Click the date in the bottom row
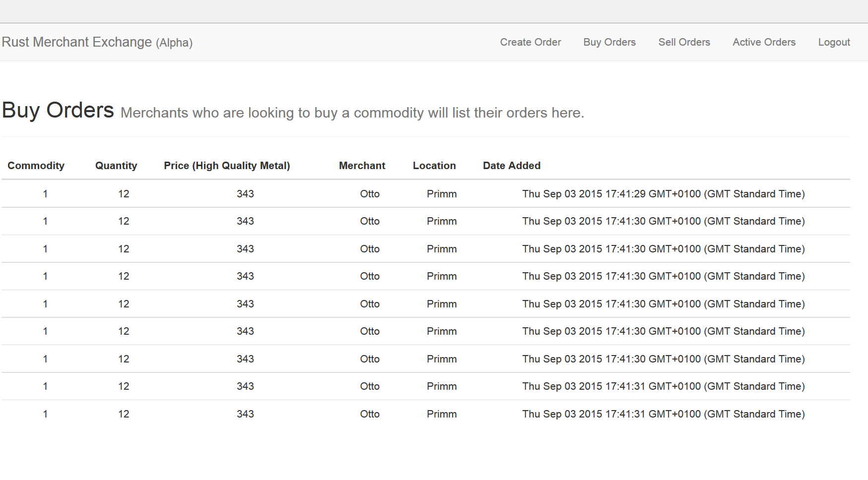Image resolution: width=868 pixels, height=480 pixels. click(663, 414)
